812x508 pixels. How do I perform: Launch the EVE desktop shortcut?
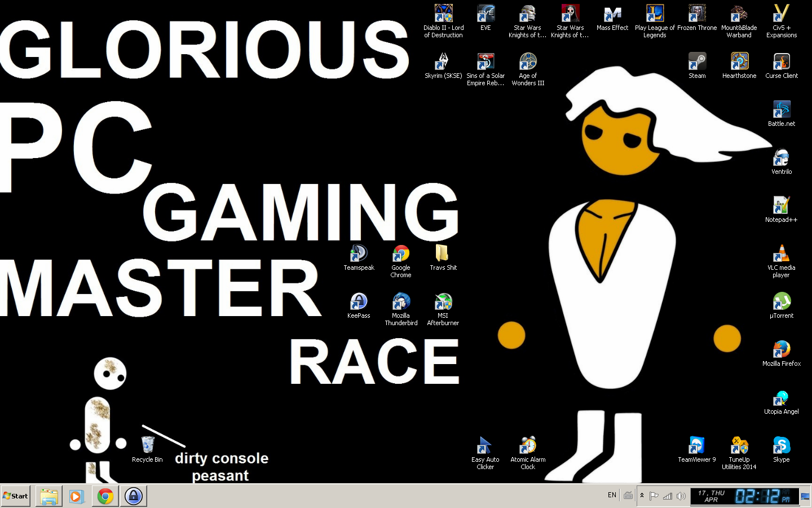click(486, 17)
